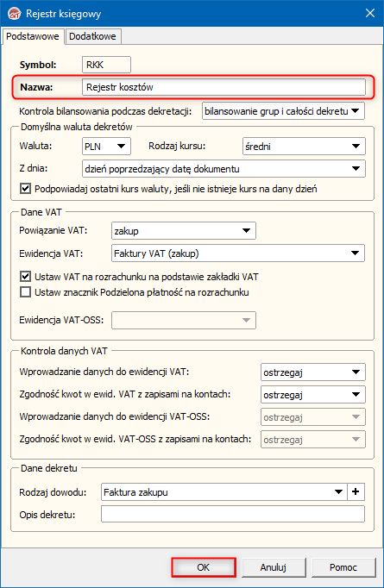Click the Anuluj button
This screenshot has width=384, height=588.
(x=274, y=567)
